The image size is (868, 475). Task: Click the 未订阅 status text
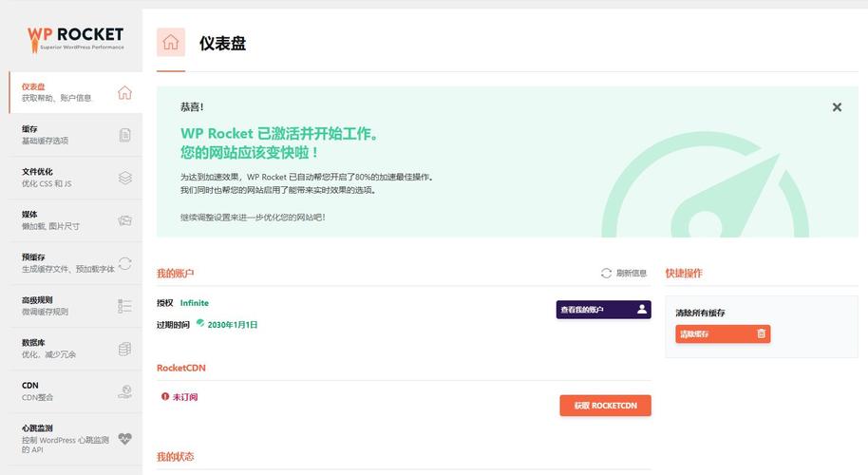(185, 397)
